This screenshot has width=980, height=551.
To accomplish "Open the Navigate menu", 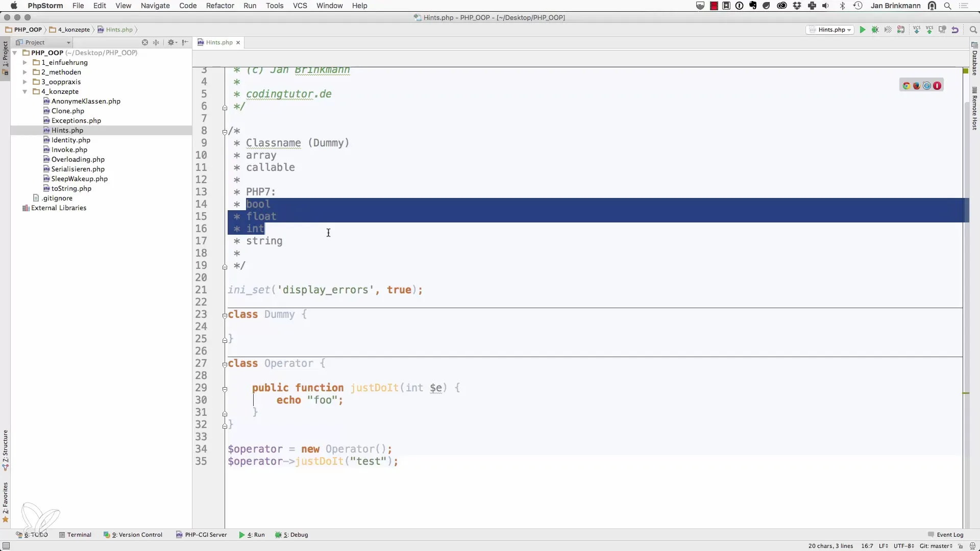I will click(155, 6).
